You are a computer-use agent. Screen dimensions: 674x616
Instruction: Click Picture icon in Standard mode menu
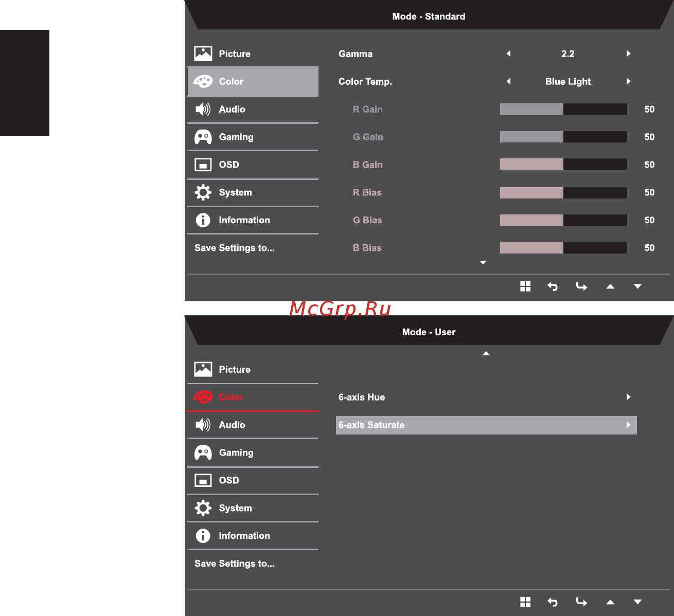tap(203, 53)
